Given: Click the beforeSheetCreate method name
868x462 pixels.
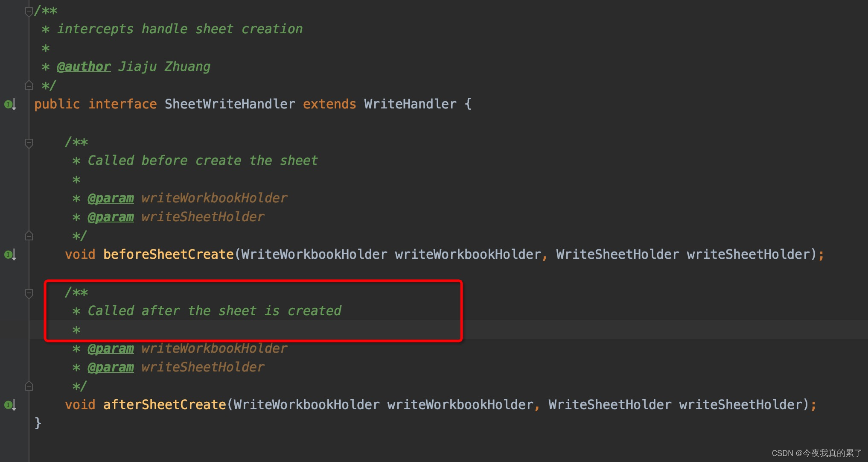Looking at the screenshot, I should [169, 254].
